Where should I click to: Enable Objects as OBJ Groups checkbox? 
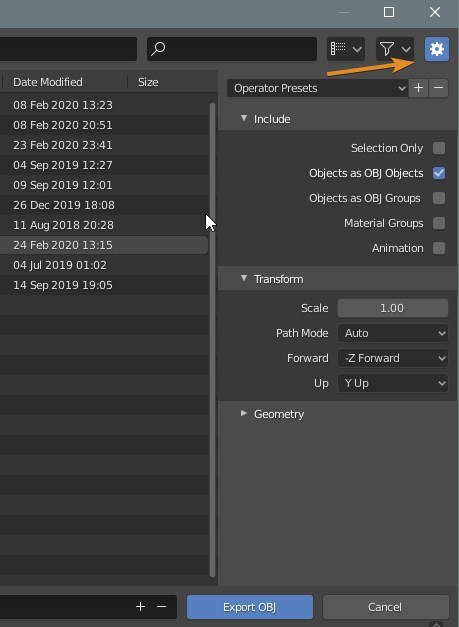point(439,198)
